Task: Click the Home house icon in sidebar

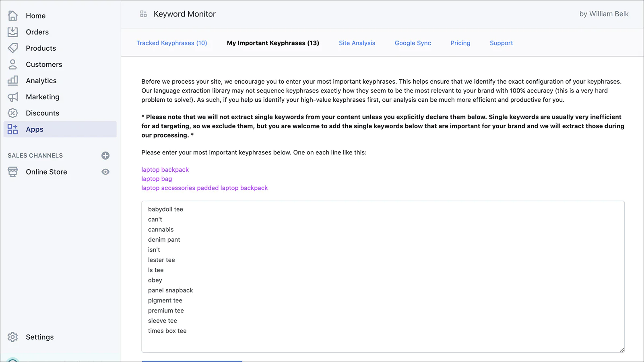Action: [13, 16]
